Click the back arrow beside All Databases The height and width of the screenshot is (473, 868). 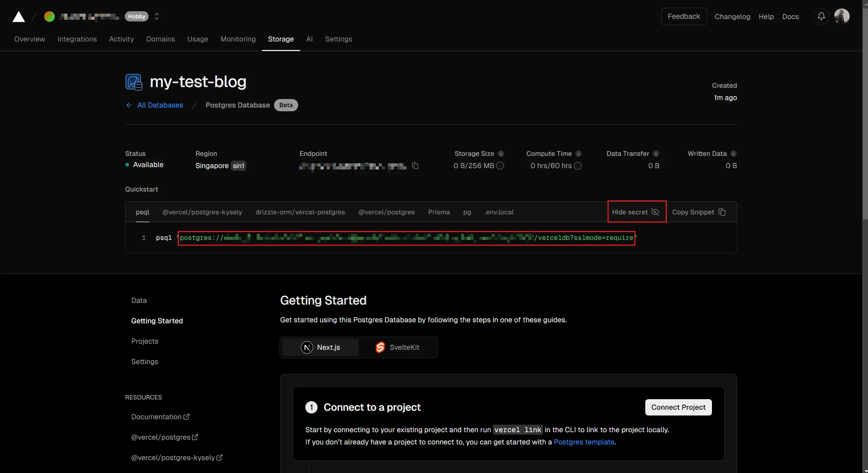pos(129,105)
